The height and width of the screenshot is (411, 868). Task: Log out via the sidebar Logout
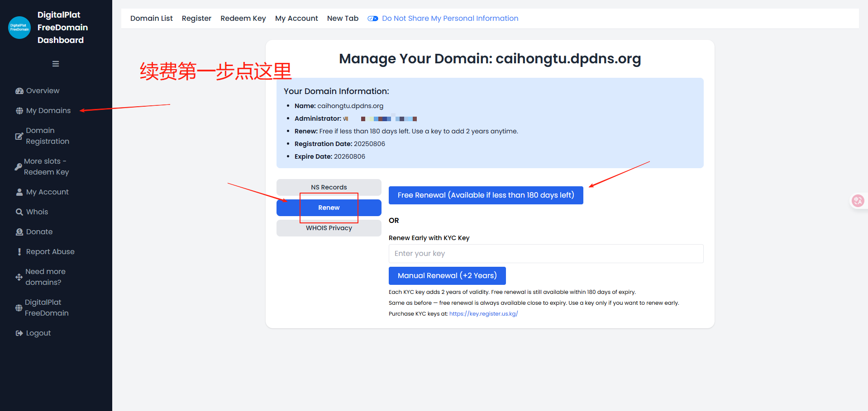coord(38,333)
